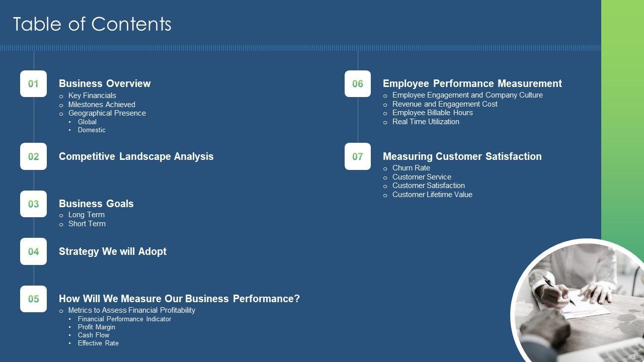Viewport: 644px width, 362px height.
Task: Select the 05 number badge
Action: 33,299
